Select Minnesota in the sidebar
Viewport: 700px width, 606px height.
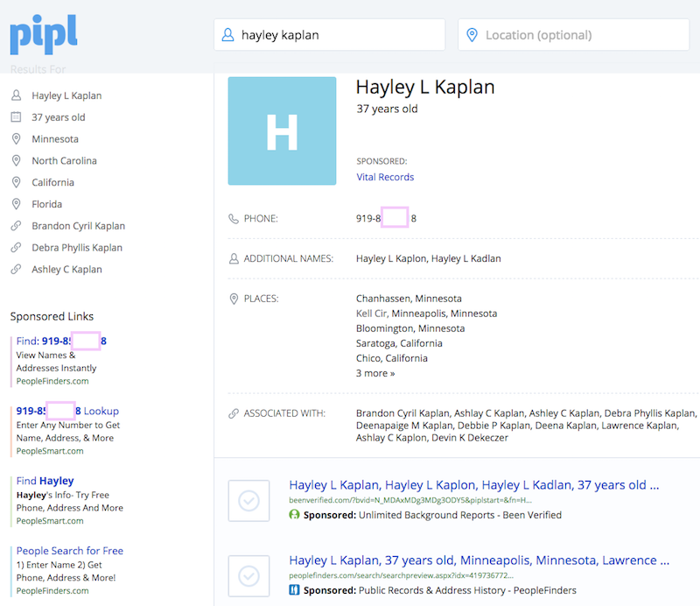pos(55,139)
